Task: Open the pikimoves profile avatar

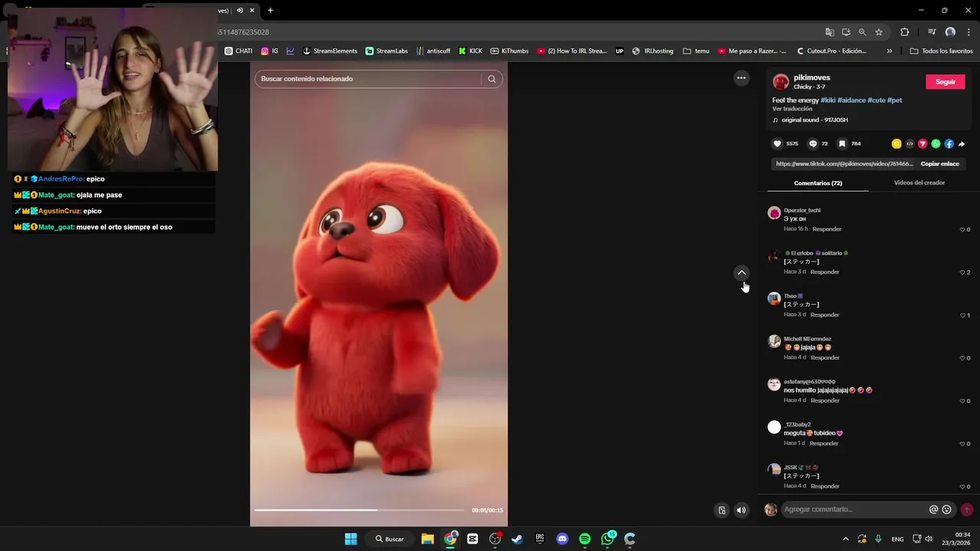Action: [x=781, y=82]
